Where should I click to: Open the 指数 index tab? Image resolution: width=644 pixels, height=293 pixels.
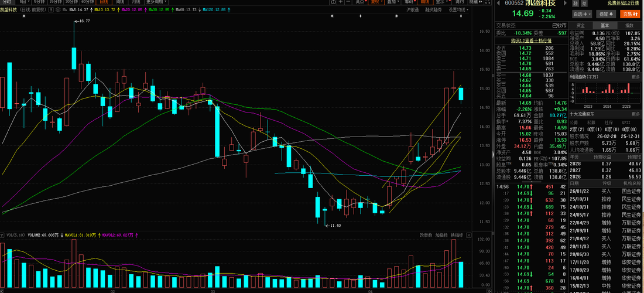[x=629, y=25]
